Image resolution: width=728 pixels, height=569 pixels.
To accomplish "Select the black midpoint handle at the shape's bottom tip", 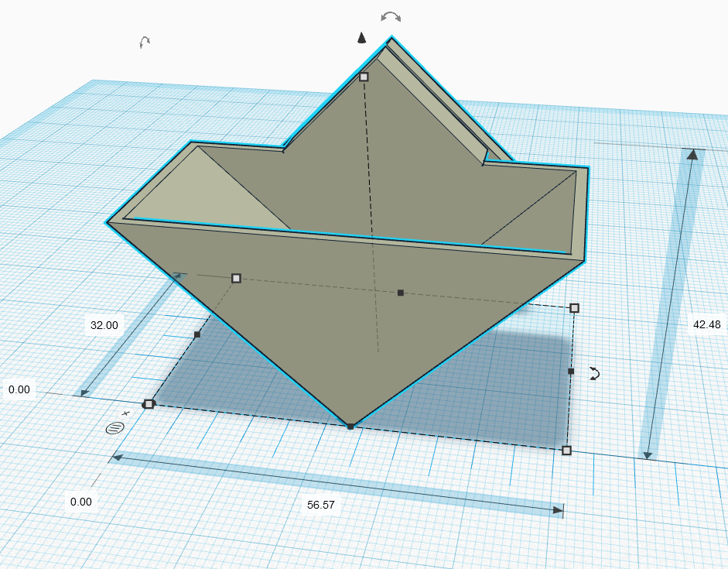I will tap(350, 427).
